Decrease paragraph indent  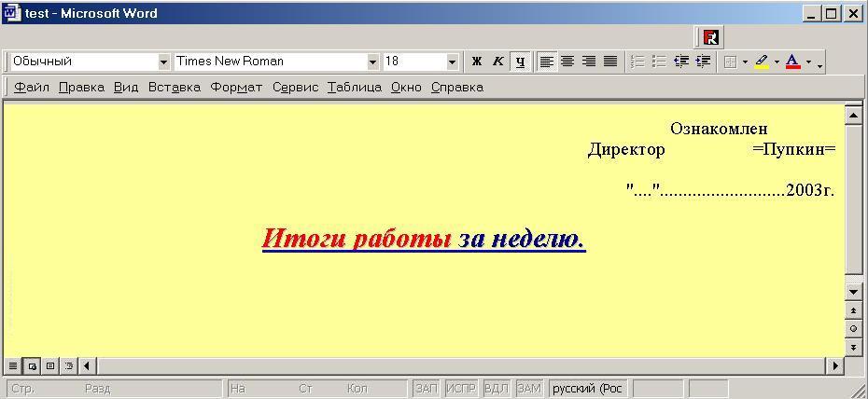click(x=681, y=62)
